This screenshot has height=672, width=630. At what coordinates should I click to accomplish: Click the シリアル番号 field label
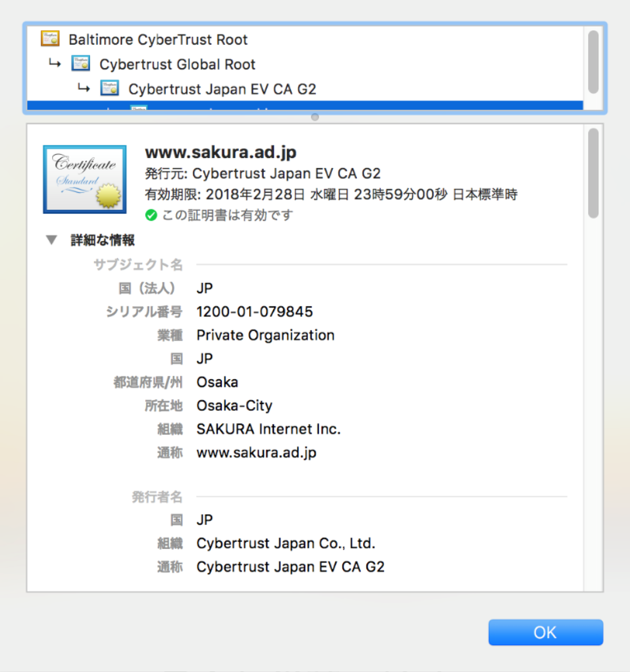[x=144, y=312]
